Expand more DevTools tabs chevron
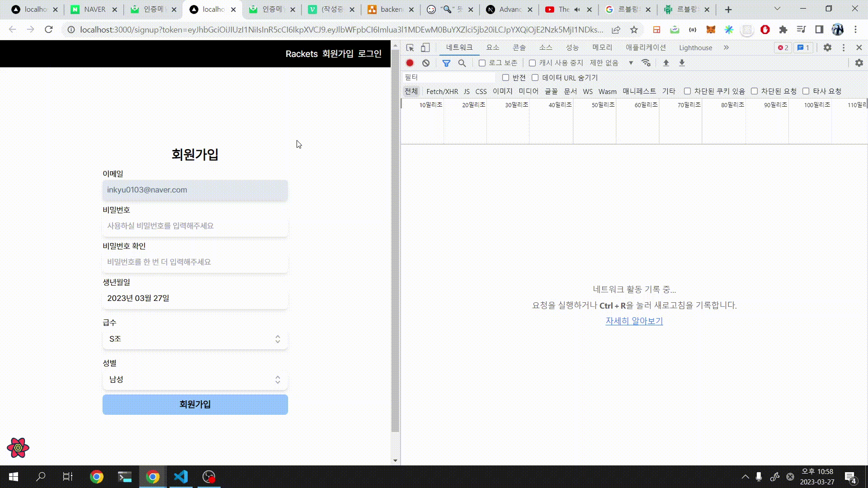868x488 pixels. coord(726,47)
